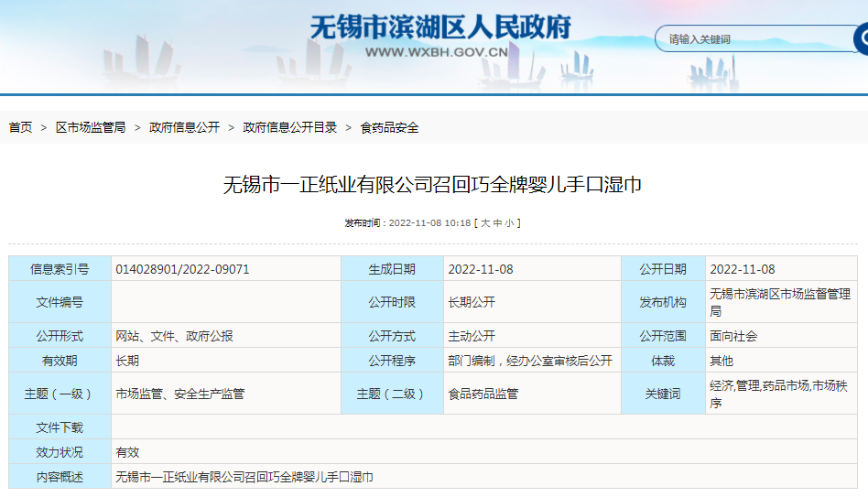
Task: Click the WWW.WXBH.GOV.CN site address text
Action: click(x=436, y=52)
